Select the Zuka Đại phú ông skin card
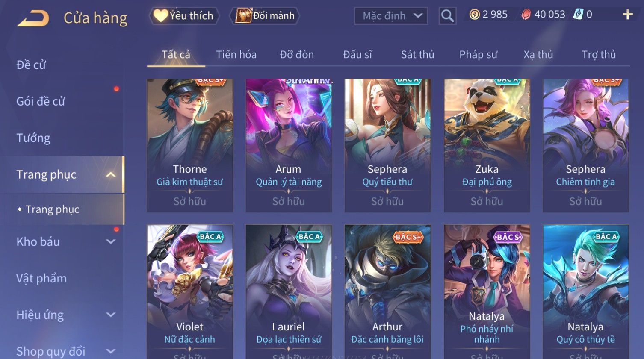Screen dimensions: 644x359 (x=487, y=145)
